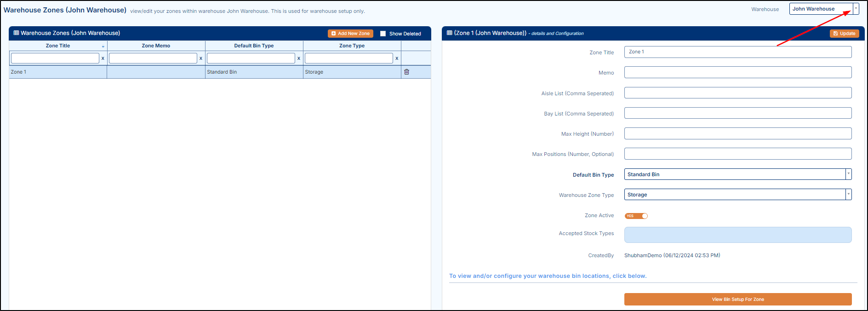Click the Add New Zone button
Image resolution: width=868 pixels, height=311 pixels.
350,34
